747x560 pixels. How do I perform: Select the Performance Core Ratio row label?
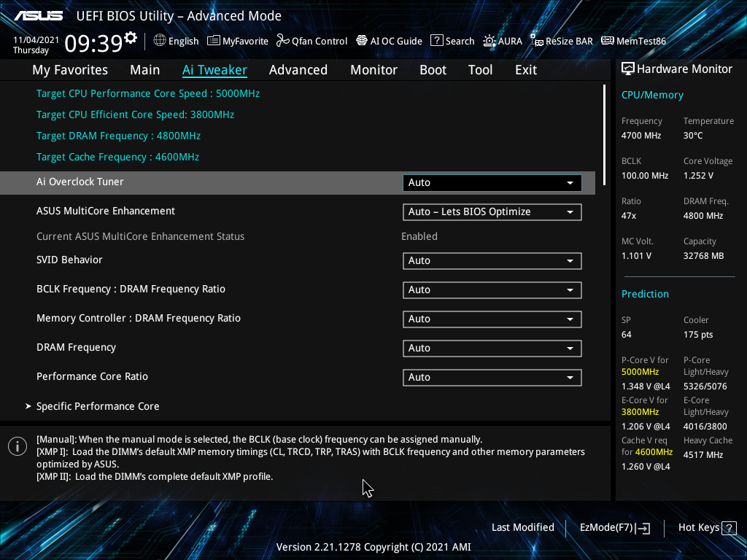pyautogui.click(x=93, y=377)
